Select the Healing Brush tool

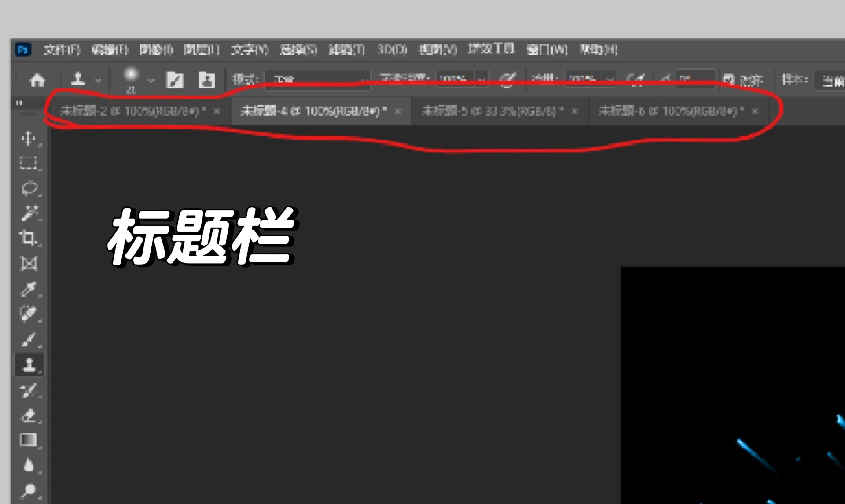tap(29, 314)
